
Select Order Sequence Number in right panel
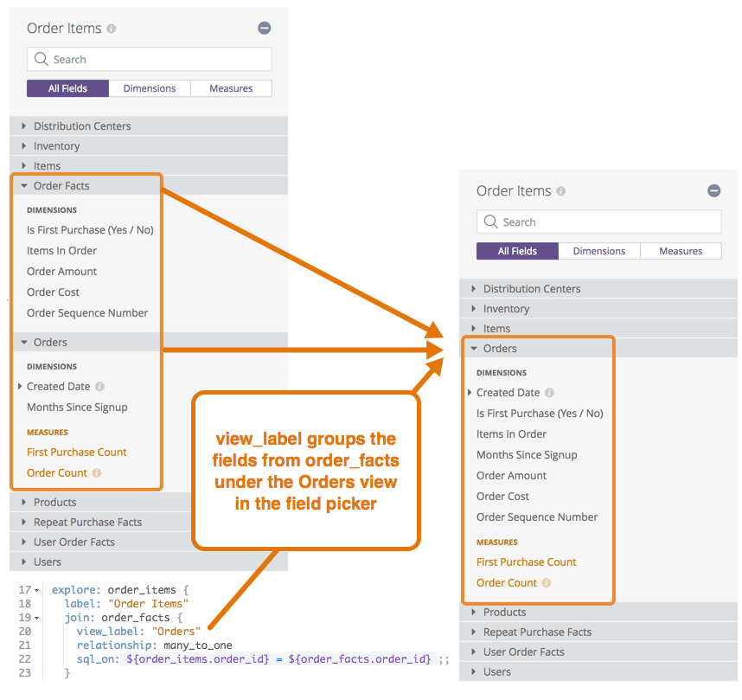coord(537,517)
